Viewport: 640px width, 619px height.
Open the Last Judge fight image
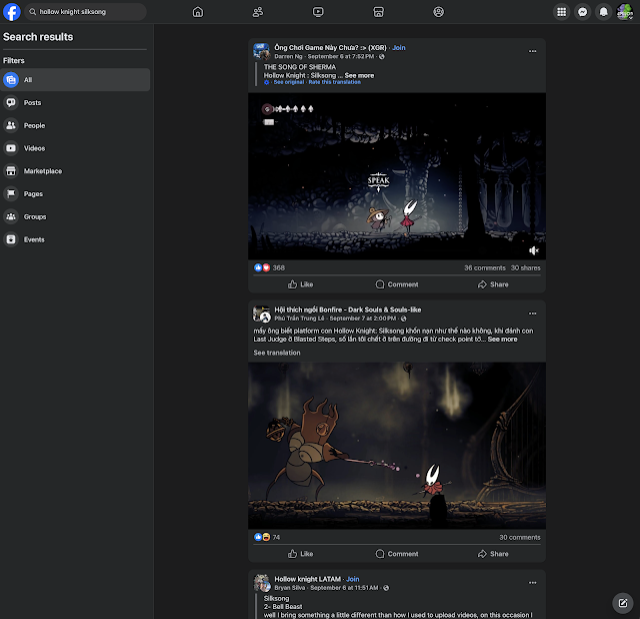pos(397,445)
